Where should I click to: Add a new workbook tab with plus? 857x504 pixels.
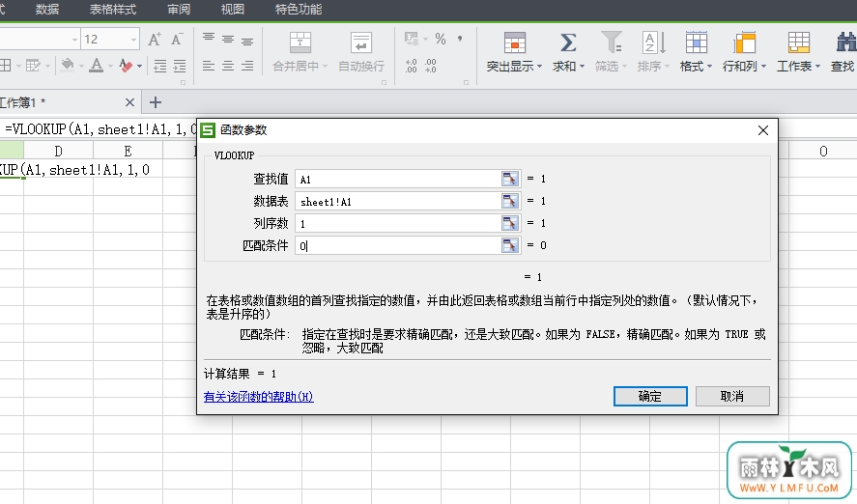156,102
